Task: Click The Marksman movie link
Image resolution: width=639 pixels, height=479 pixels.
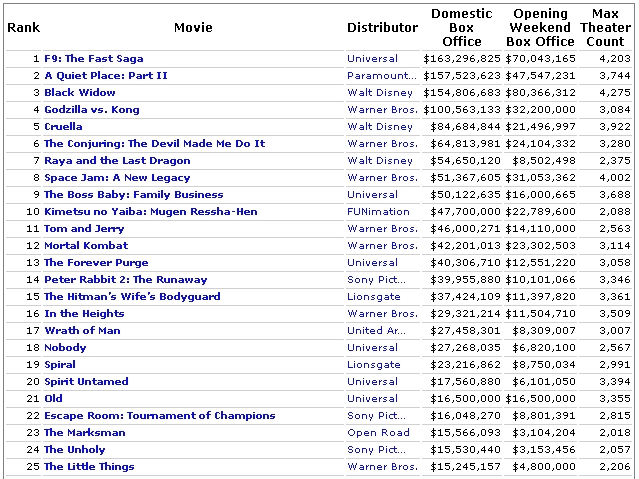Action: [85, 433]
